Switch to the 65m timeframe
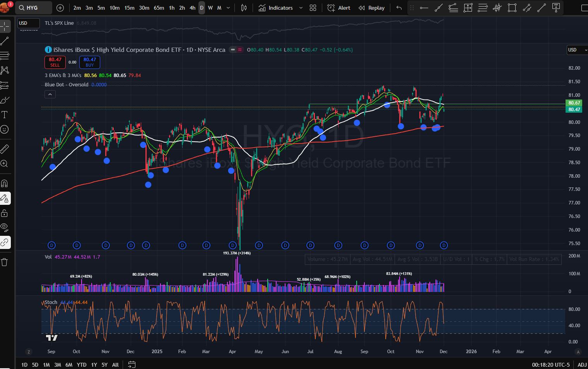Viewport: 588px width, 369px height. [x=159, y=8]
